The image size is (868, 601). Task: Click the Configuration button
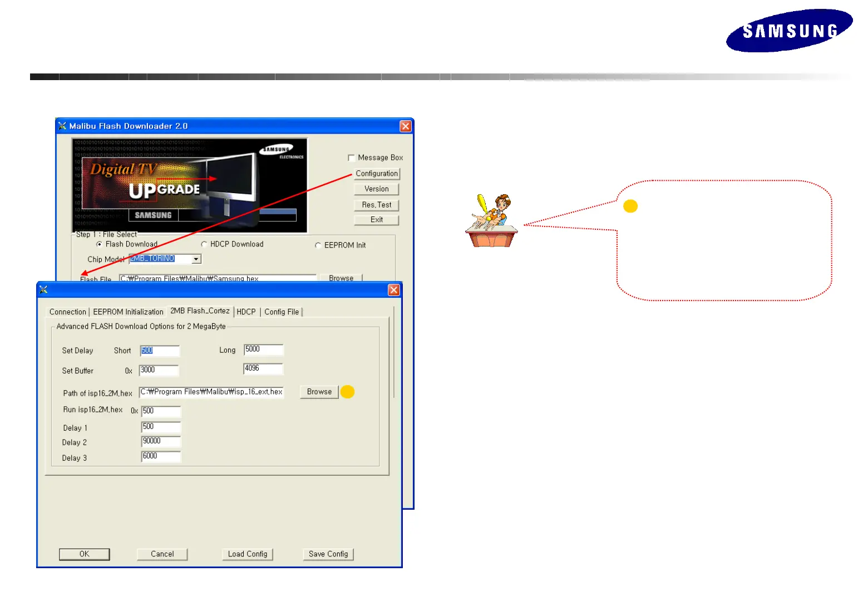(377, 174)
